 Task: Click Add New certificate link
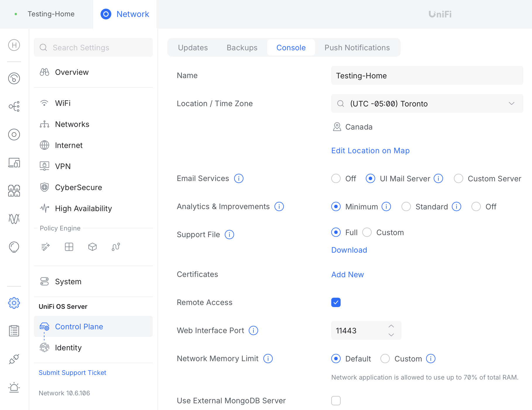pos(348,275)
